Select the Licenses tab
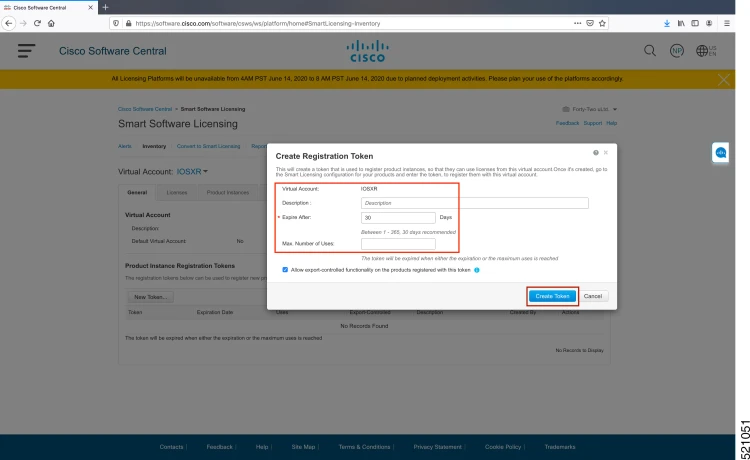 click(176, 192)
